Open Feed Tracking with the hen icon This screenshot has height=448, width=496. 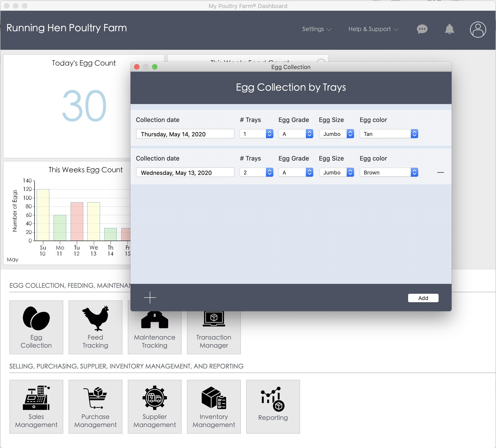(96, 327)
